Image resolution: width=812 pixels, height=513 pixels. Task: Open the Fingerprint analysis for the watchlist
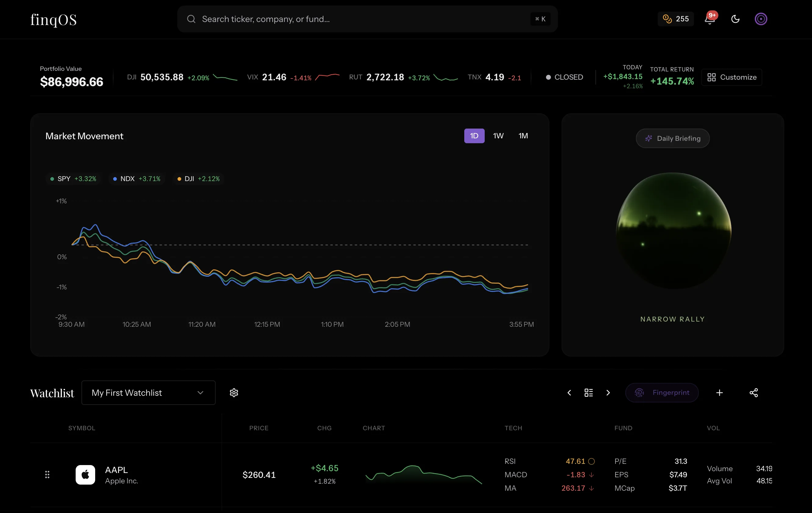[662, 392]
